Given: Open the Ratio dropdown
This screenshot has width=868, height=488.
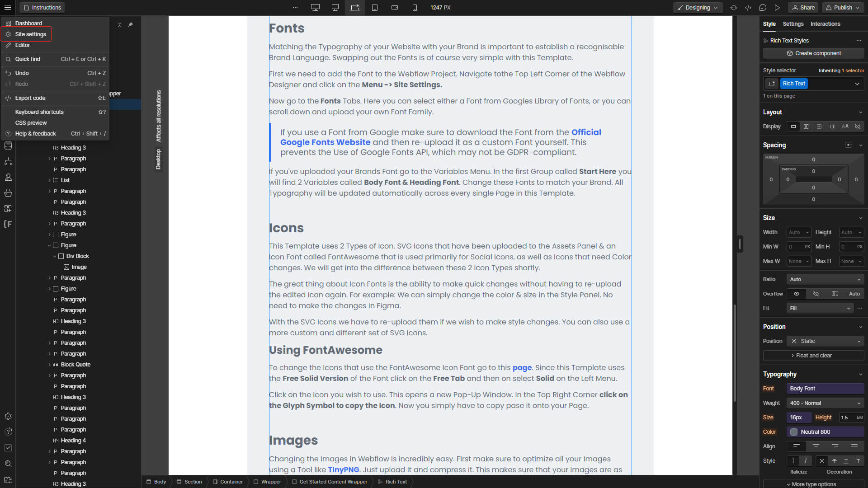Looking at the screenshot, I should click(825, 279).
